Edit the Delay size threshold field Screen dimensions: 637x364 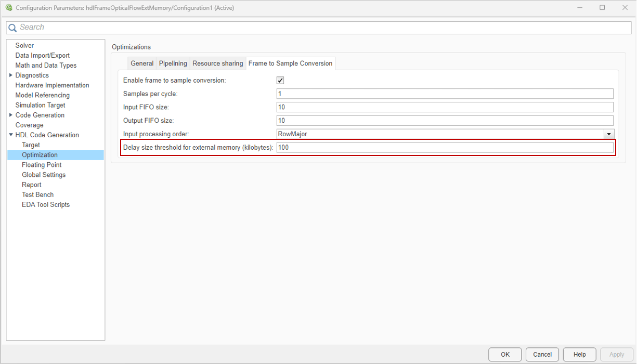[445, 148]
